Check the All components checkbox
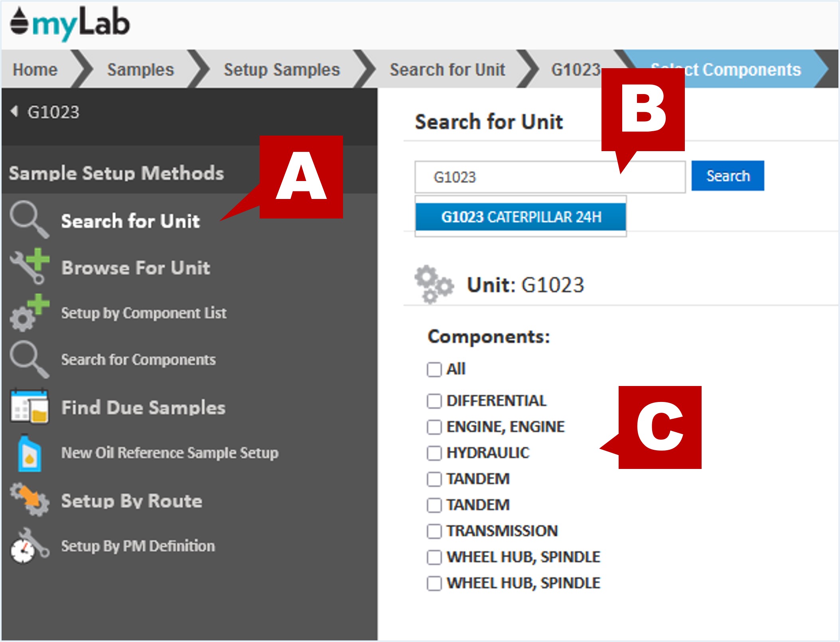This screenshot has width=840, height=642. pyautogui.click(x=434, y=369)
